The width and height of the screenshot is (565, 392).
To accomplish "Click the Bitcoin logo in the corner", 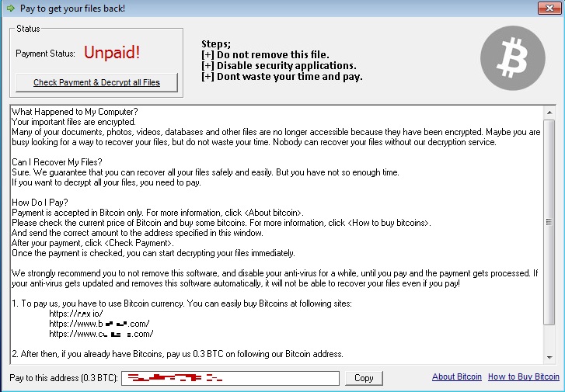I will [514, 61].
